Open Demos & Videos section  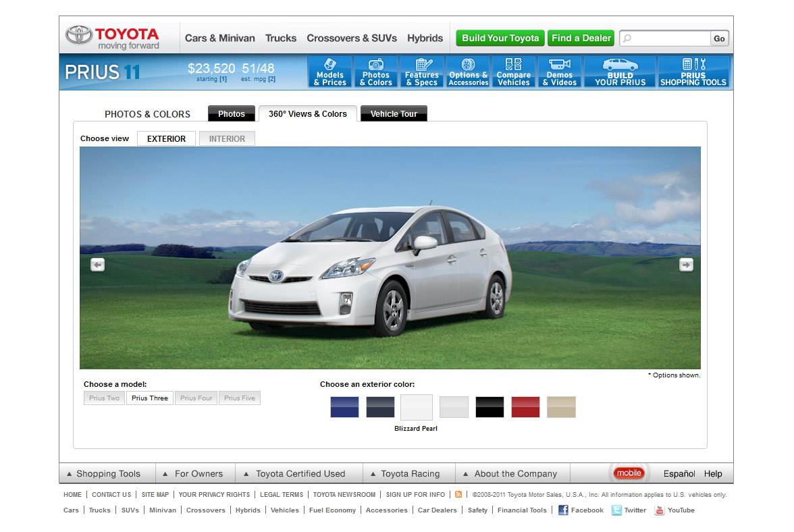(x=560, y=72)
